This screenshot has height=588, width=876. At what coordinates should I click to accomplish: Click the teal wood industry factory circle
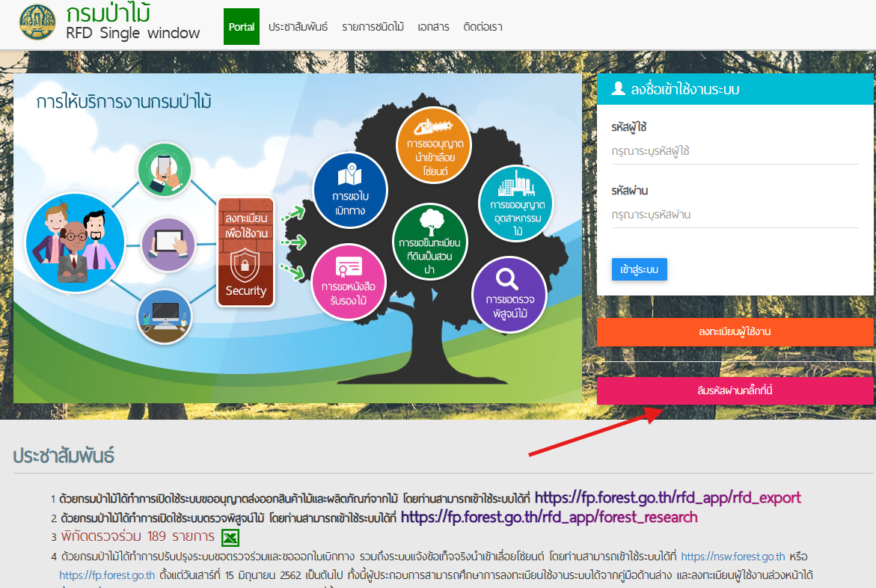point(516,203)
